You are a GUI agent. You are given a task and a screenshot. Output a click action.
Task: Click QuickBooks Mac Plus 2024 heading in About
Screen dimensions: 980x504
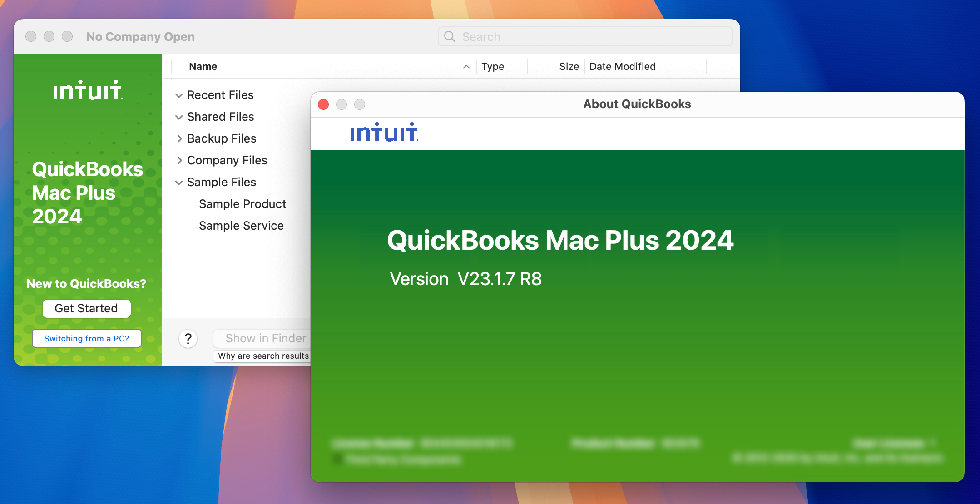point(560,240)
